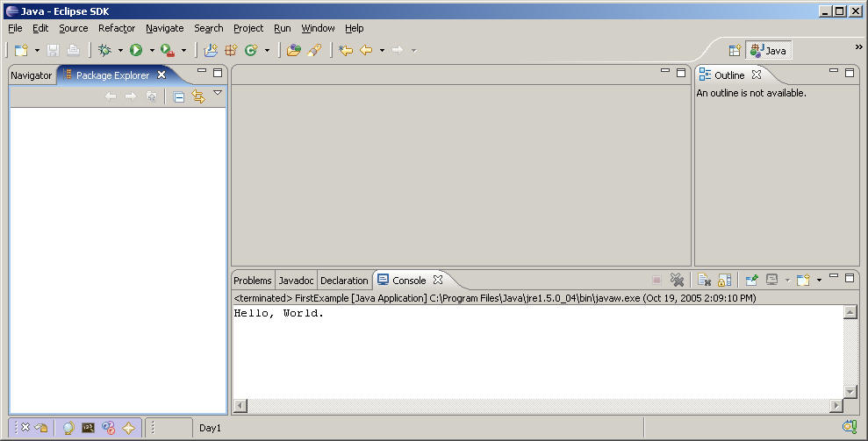The height and width of the screenshot is (441, 868).
Task: Open Package Explorer view menu triangle
Action: tap(218, 93)
